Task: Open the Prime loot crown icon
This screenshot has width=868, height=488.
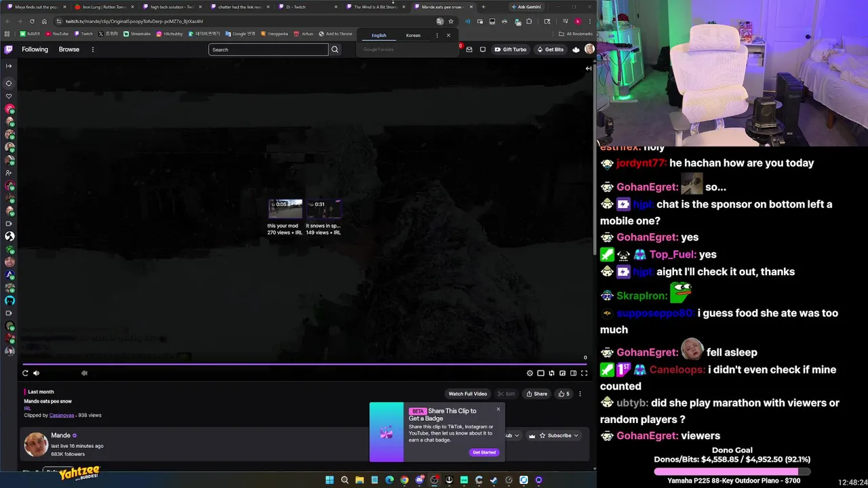Action: [576, 49]
